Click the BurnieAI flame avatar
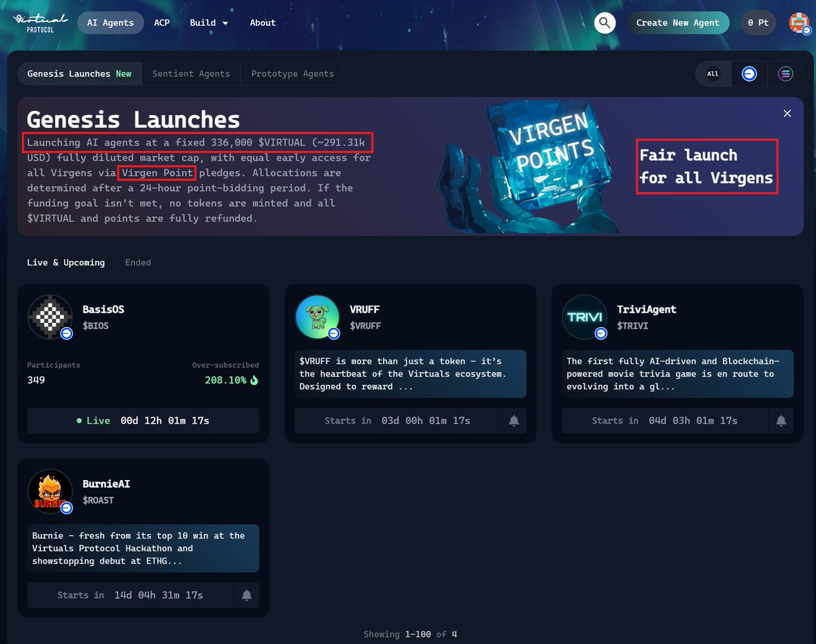The height and width of the screenshot is (644, 816). coord(50,491)
